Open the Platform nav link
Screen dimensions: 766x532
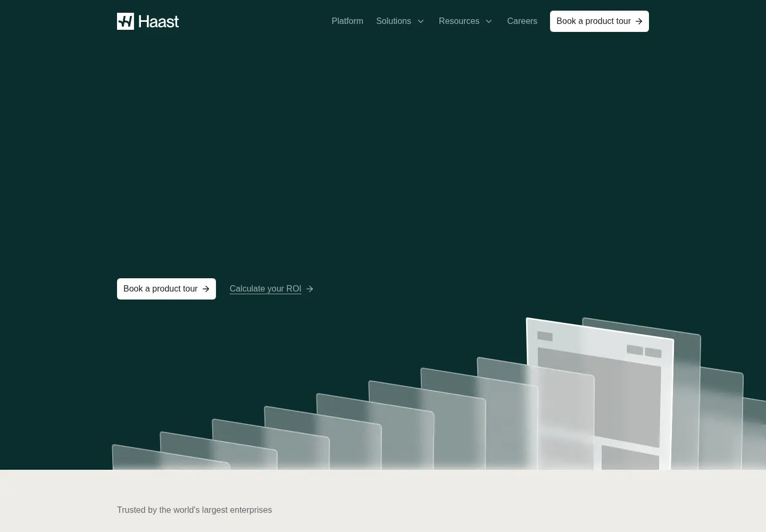coord(347,21)
